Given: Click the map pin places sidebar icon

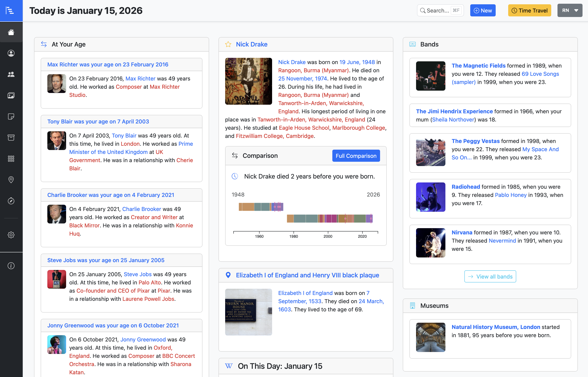Looking at the screenshot, I should click(11, 180).
